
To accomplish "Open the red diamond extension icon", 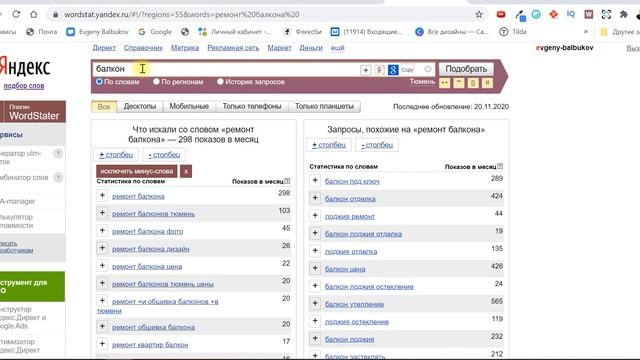I will 553,14.
